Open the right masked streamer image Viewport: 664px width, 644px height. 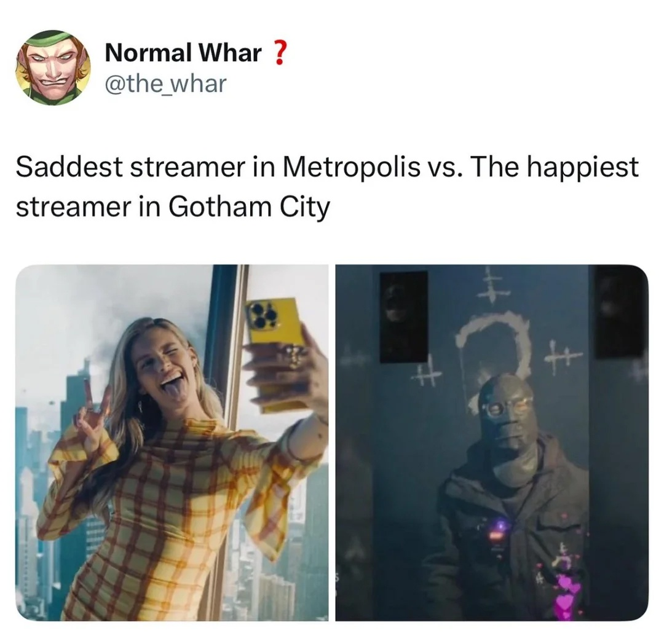pos(492,442)
